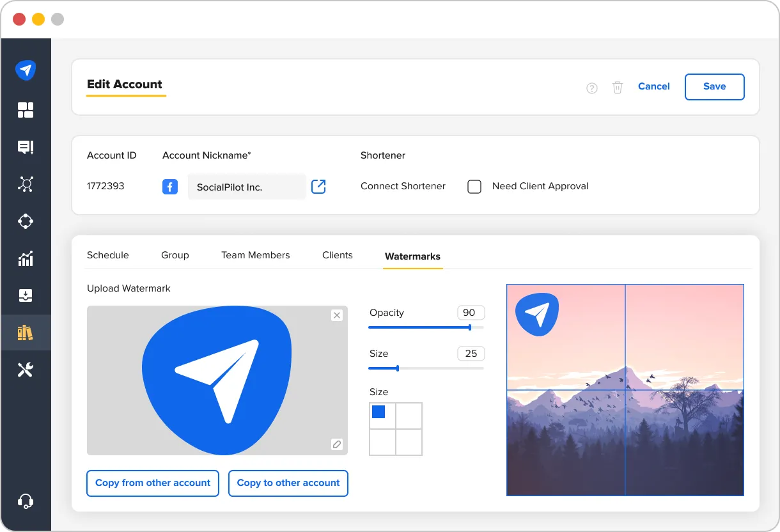780x532 pixels.
Task: Click Copy from other account button
Action: point(153,483)
